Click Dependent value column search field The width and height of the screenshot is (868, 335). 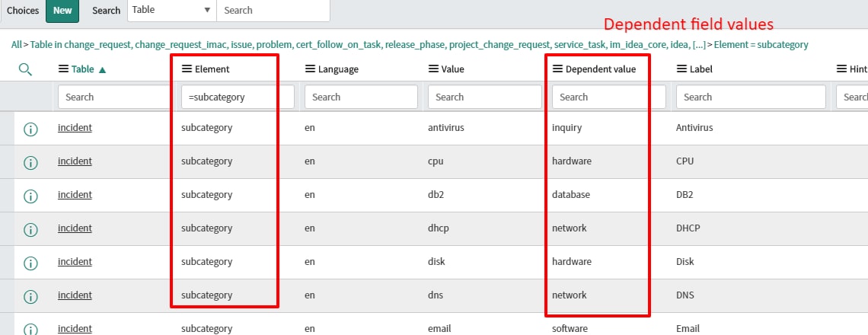click(x=609, y=97)
